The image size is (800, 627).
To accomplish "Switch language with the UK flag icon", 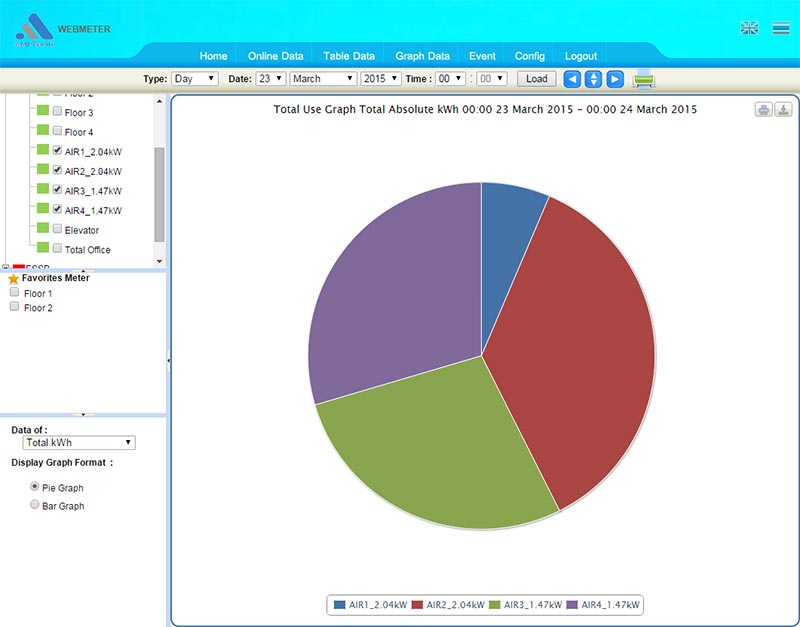I will 749,28.
